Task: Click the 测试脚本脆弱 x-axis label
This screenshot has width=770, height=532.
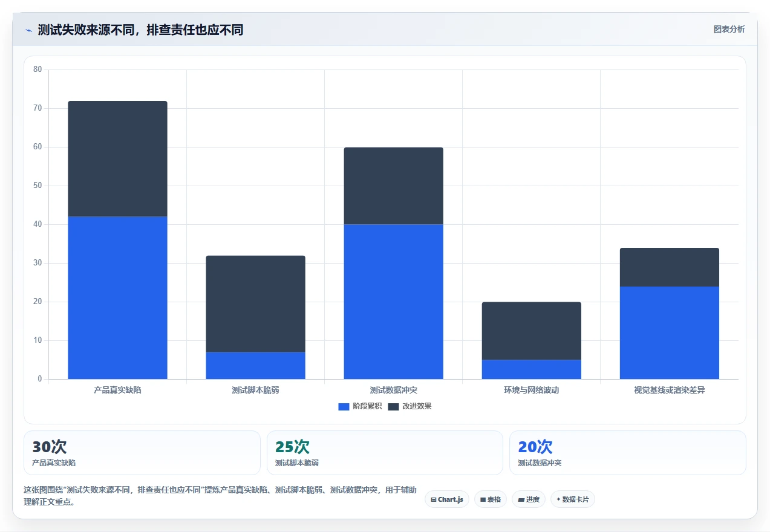Action: pyautogui.click(x=255, y=390)
